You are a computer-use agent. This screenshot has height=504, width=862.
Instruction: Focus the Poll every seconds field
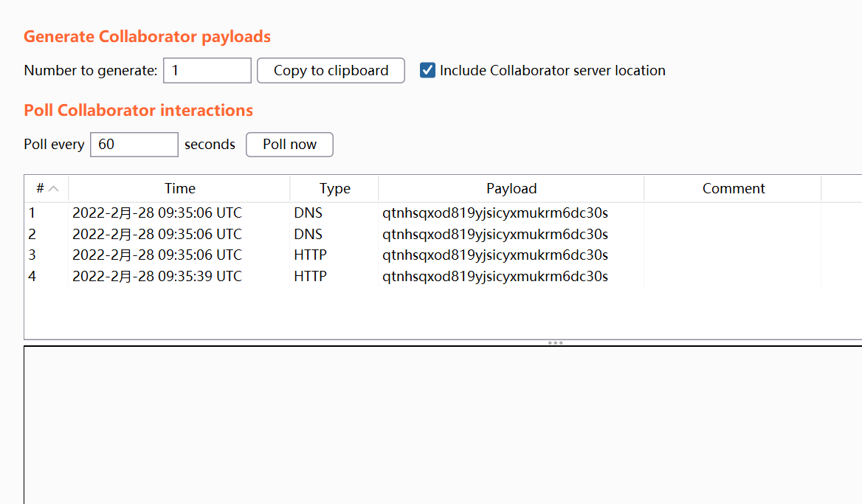pos(134,145)
